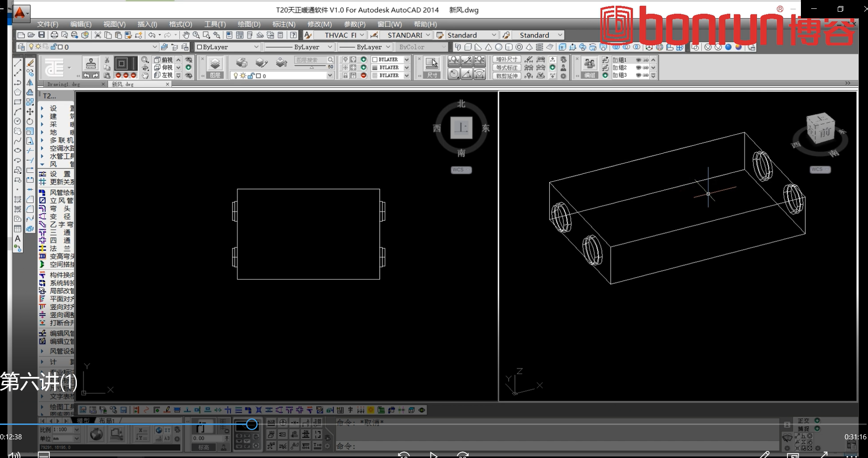Screen dimensions: 868x458
Task: Click the match properties brush in ribbon
Action: pyautogui.click(x=91, y=63)
